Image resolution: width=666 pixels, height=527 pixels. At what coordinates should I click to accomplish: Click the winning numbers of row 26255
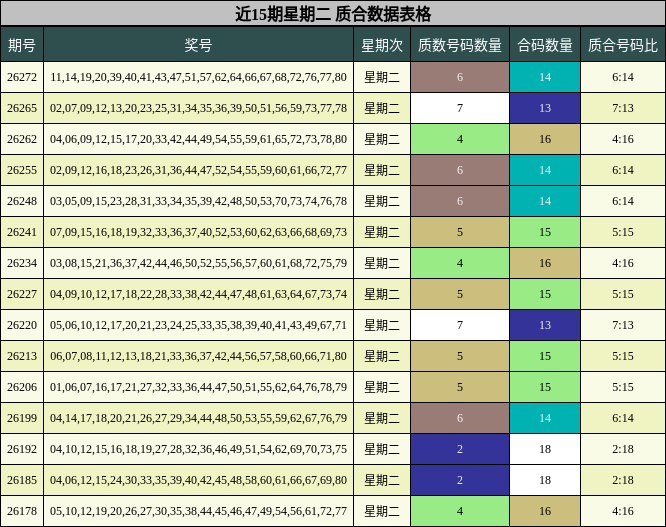click(198, 170)
